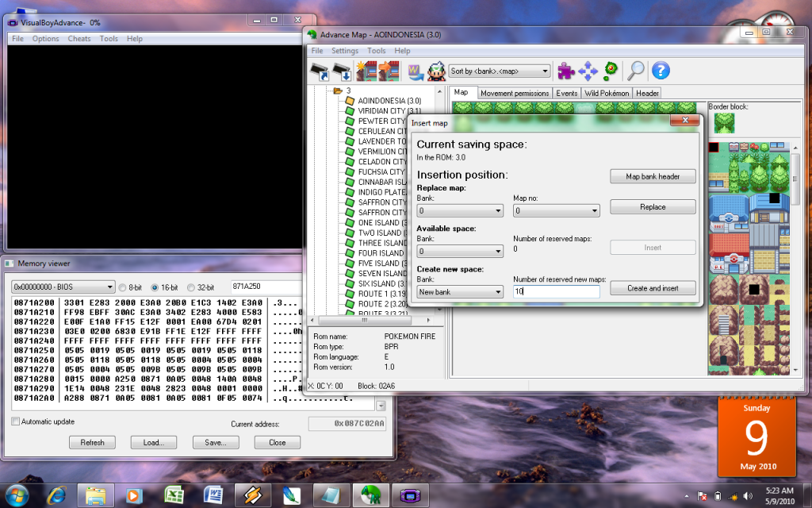The height and width of the screenshot is (508, 812).
Task: Click the Save ROM icon with blue down arrow
Action: (342, 71)
